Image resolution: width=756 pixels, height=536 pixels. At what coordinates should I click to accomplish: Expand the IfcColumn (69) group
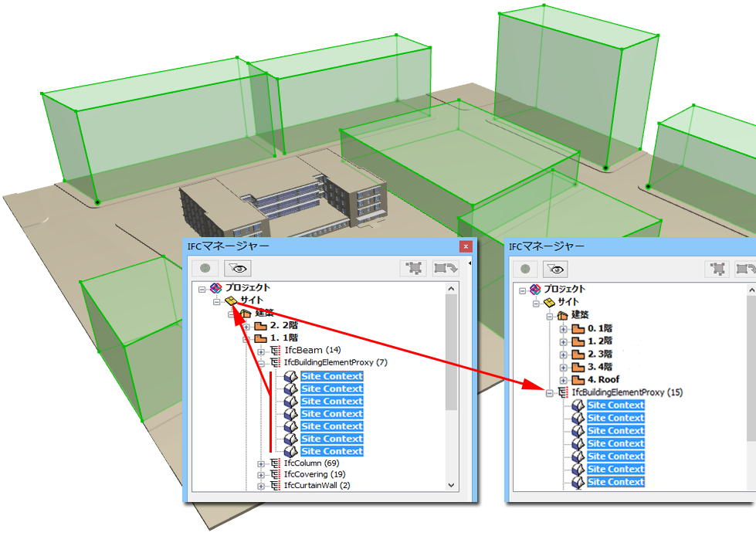261,464
